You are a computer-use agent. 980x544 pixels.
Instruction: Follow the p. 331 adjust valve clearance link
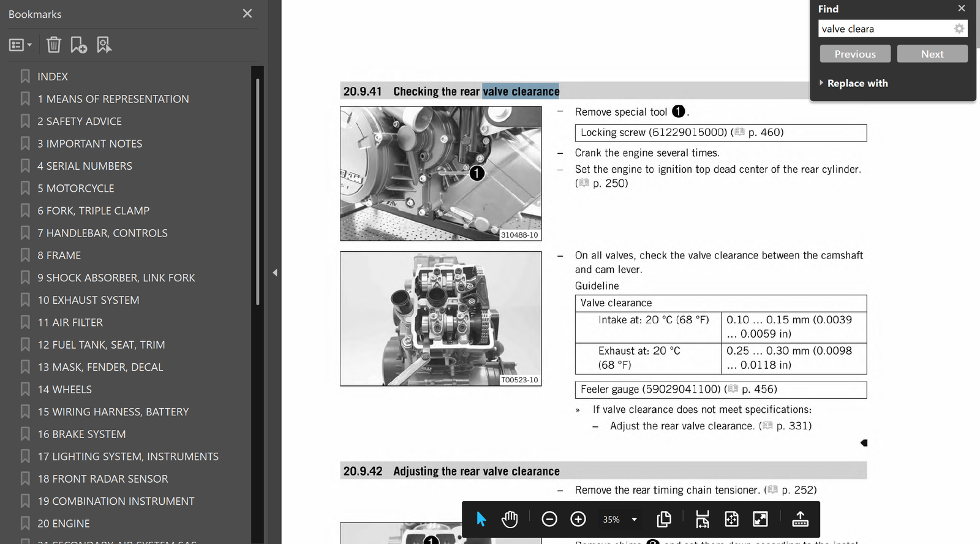786,426
